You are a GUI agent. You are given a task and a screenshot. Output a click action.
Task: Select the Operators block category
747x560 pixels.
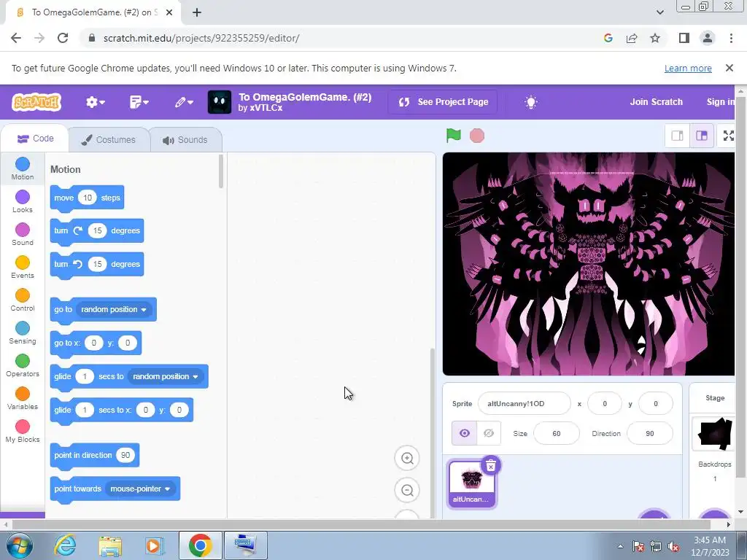23,366
